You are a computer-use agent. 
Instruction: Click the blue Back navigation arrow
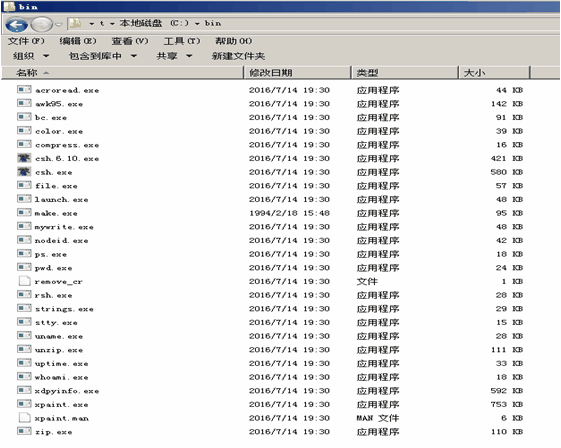pyautogui.click(x=16, y=25)
